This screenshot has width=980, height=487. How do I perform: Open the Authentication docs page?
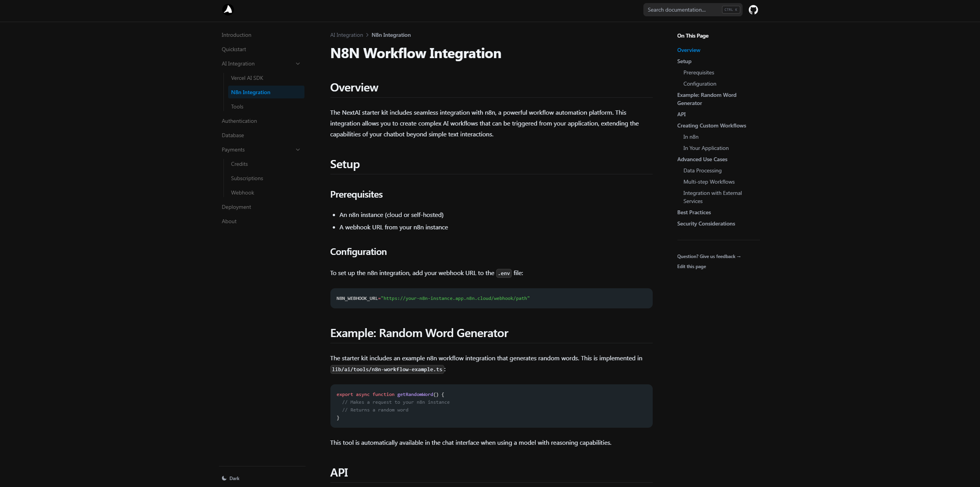coord(239,121)
